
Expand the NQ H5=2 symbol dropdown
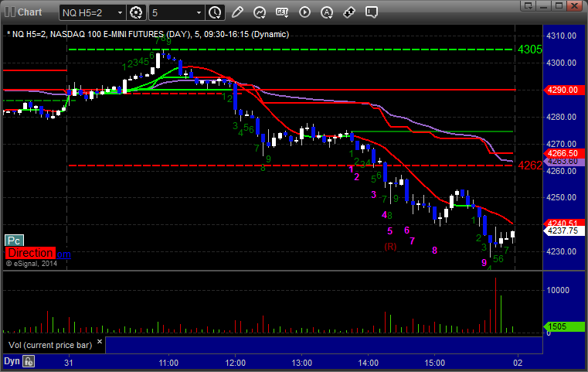(x=120, y=13)
